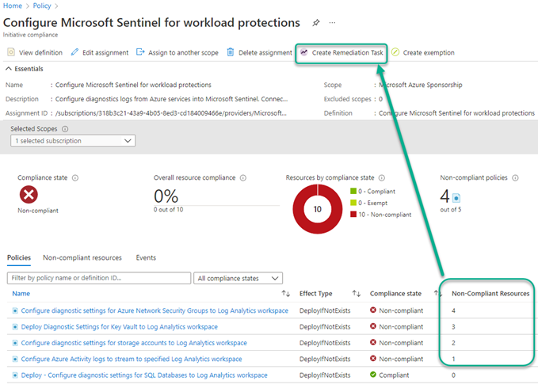
Task: Click View definition in the toolbar
Action: (34, 52)
